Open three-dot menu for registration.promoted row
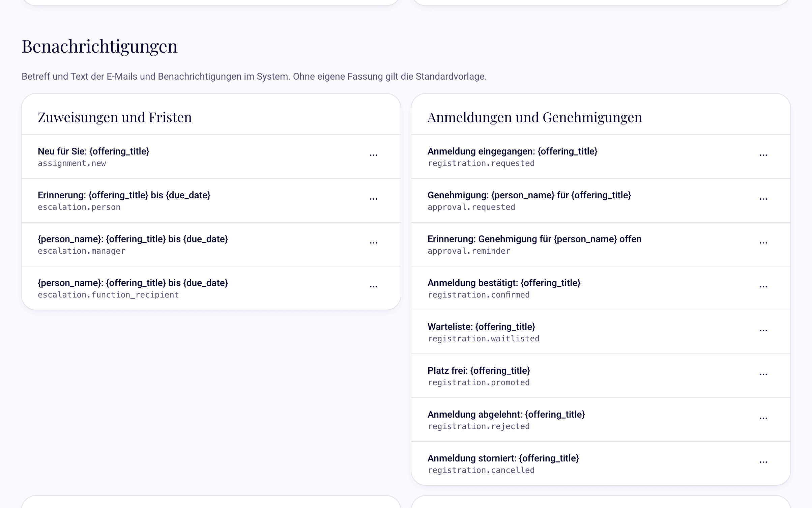This screenshot has height=508, width=812. pyautogui.click(x=763, y=375)
